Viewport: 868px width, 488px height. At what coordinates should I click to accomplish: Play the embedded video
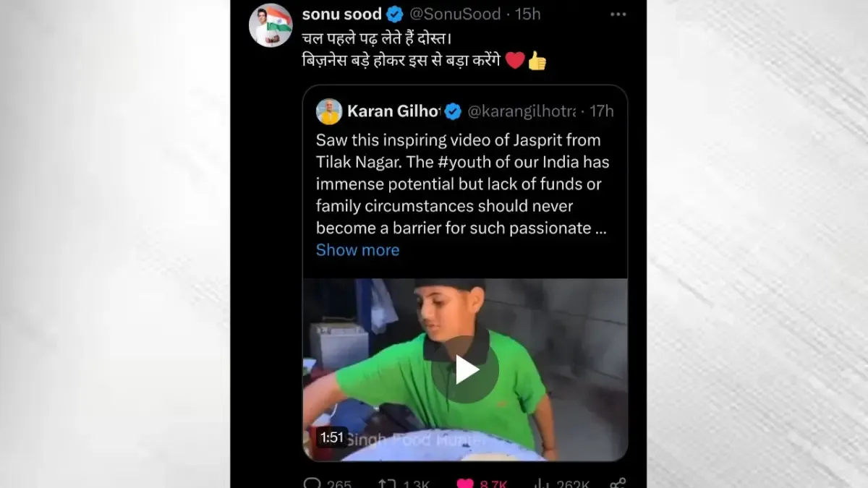point(465,369)
